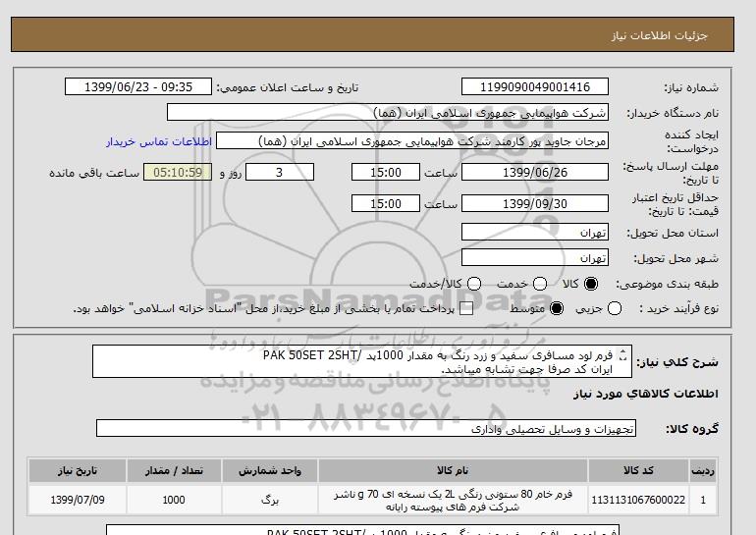Click the اطلاعات کالاهای مورد نیاز section heading
Image resolution: width=756 pixels, height=535 pixels.
[646, 394]
